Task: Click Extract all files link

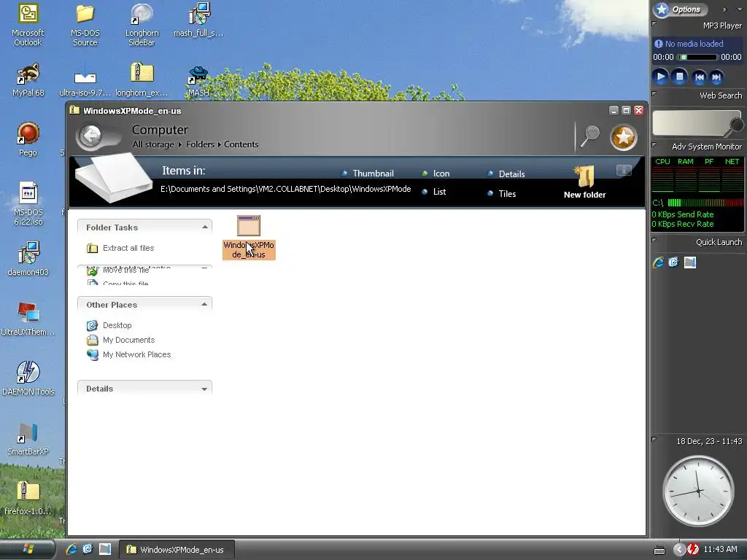Action: pyautogui.click(x=120, y=248)
